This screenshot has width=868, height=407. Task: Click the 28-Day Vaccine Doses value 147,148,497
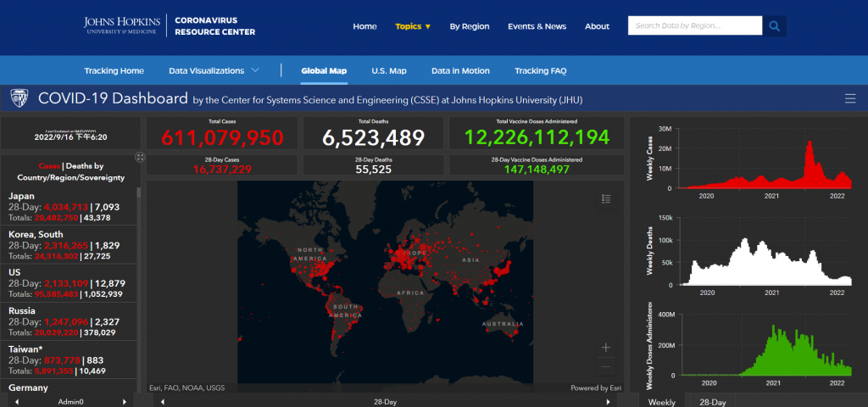[537, 169]
